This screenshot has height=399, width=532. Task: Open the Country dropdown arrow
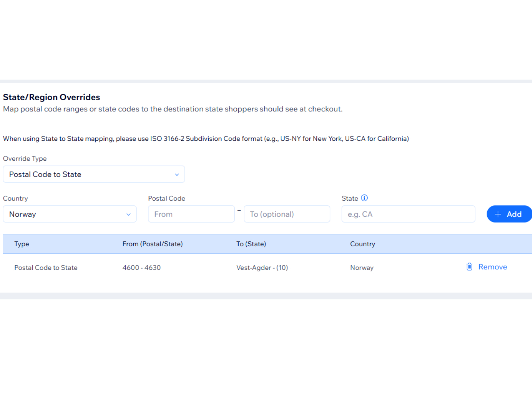129,214
